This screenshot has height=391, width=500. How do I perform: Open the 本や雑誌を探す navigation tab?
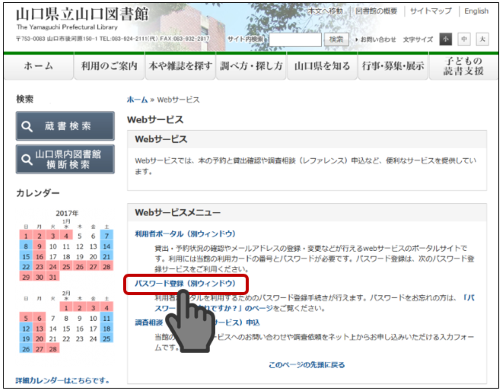(x=180, y=66)
